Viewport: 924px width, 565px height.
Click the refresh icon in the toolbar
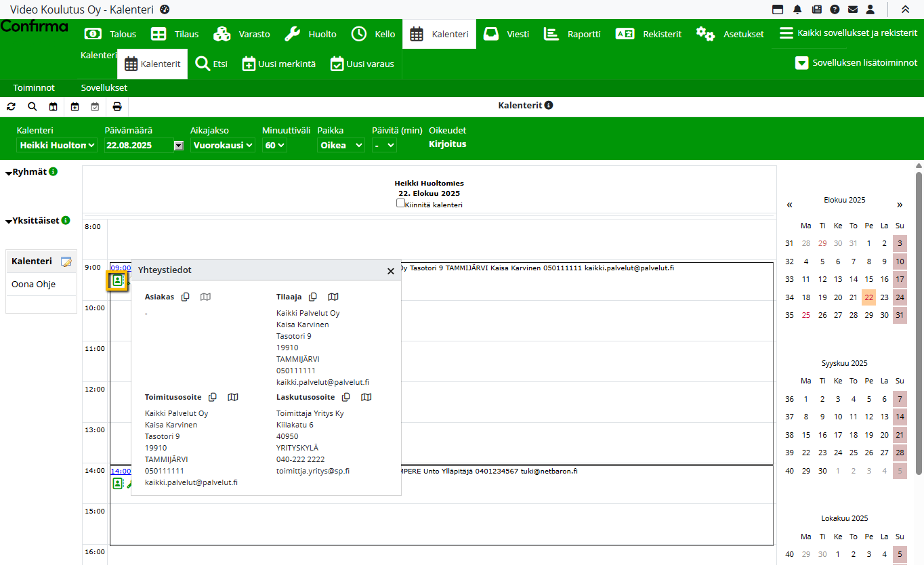pos(11,106)
